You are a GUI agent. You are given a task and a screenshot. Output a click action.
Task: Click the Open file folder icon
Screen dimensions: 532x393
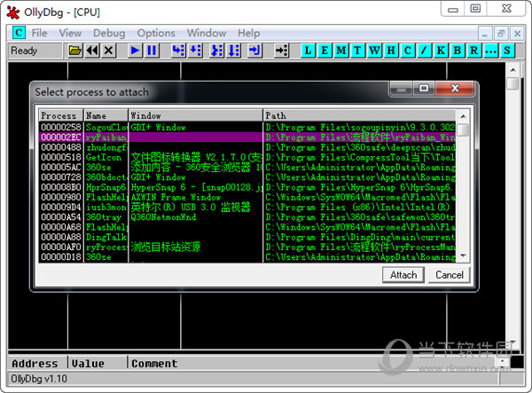pos(75,51)
